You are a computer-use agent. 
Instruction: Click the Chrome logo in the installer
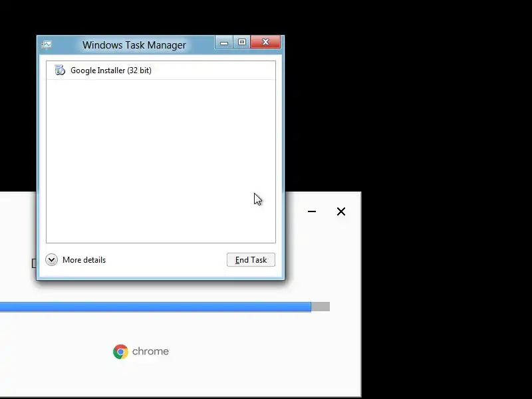pyautogui.click(x=120, y=352)
